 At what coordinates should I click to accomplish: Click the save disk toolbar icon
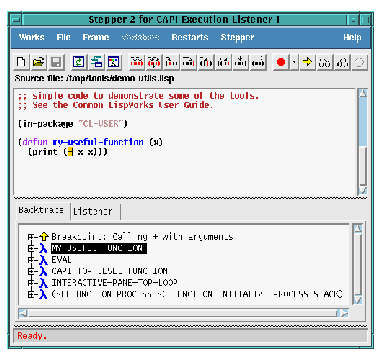tap(56, 62)
